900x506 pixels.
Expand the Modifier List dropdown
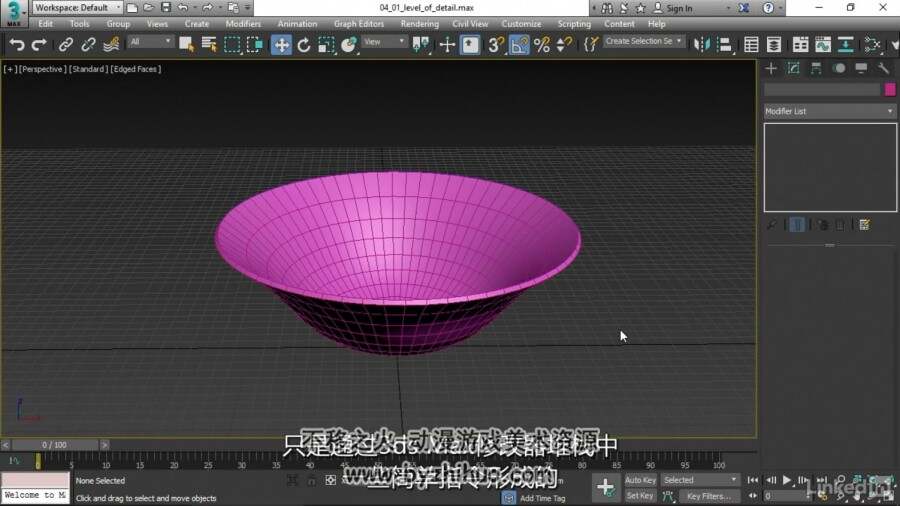coord(830,111)
